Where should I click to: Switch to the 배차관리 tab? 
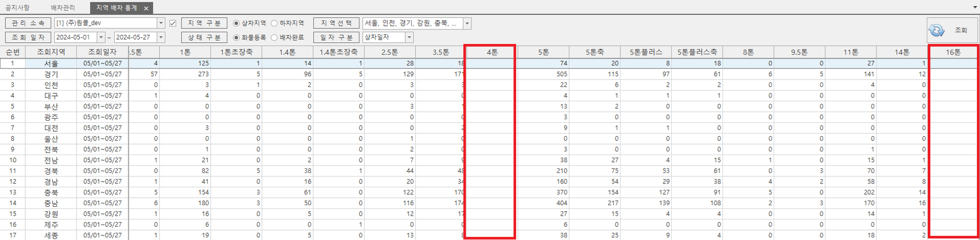point(63,8)
